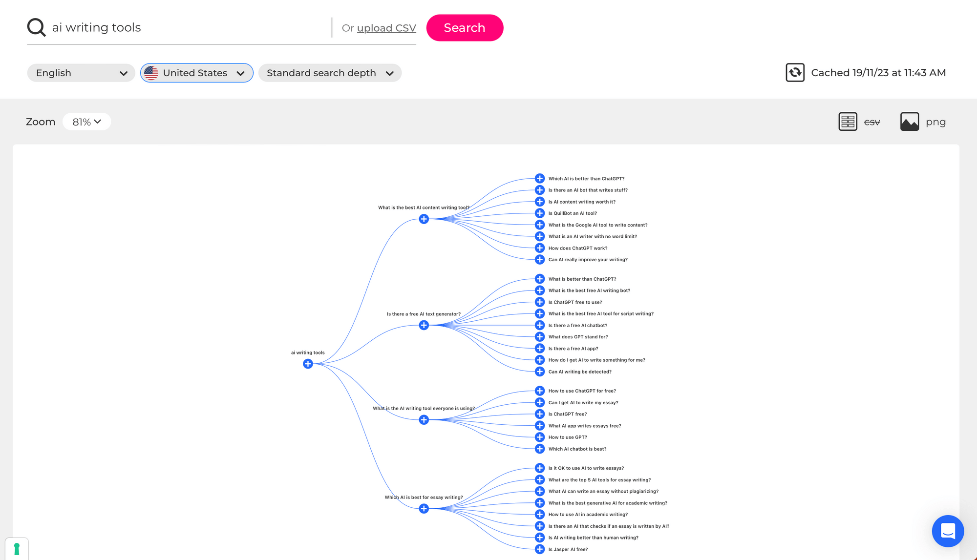Click the upload CSV link

[386, 28]
